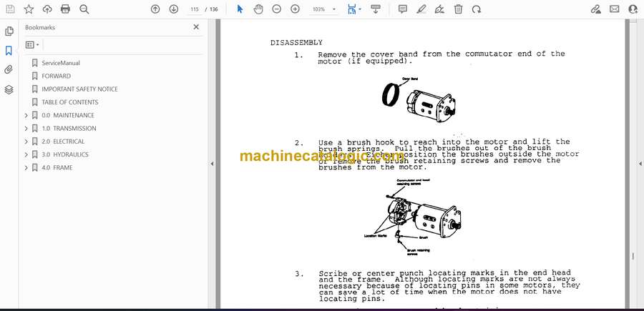Screen dimensions: 644x311
Task: Select the 0.0 MAINTENANCE bookmark
Action: coord(68,115)
